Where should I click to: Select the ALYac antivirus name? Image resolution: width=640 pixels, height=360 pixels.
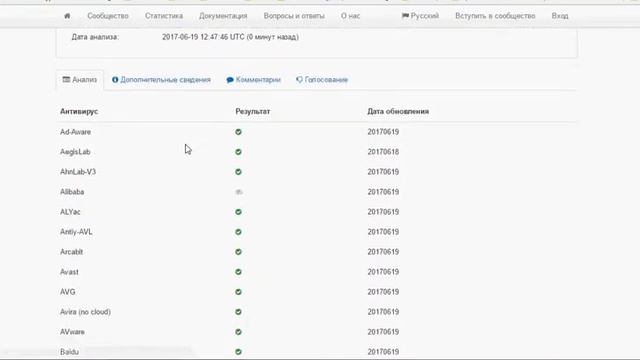[x=70, y=212]
